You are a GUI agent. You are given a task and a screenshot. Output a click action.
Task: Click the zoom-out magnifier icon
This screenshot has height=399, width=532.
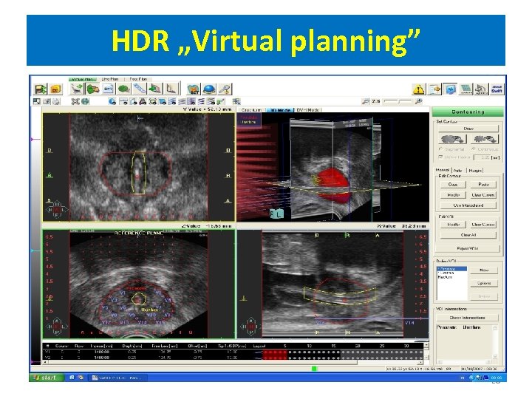366,101
